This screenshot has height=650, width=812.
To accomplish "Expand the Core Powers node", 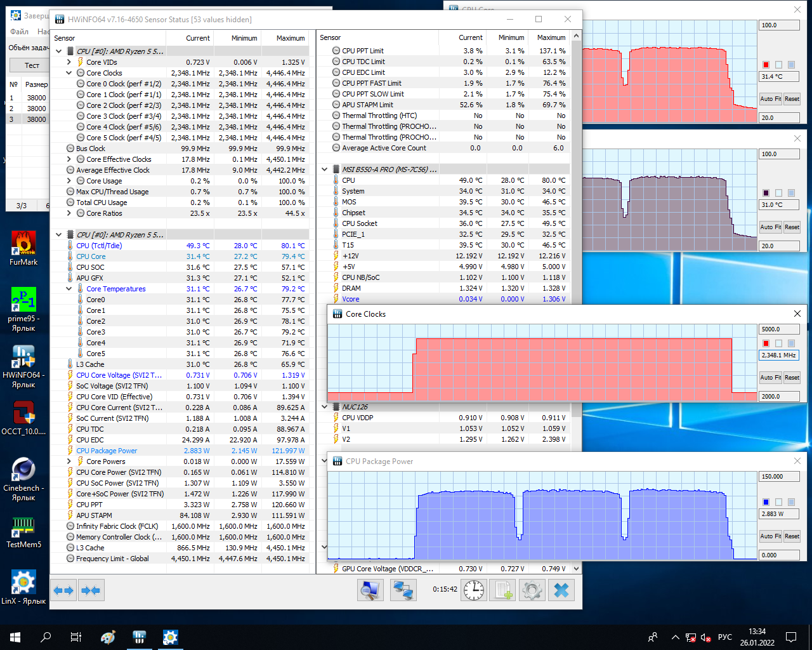I will 69,461.
